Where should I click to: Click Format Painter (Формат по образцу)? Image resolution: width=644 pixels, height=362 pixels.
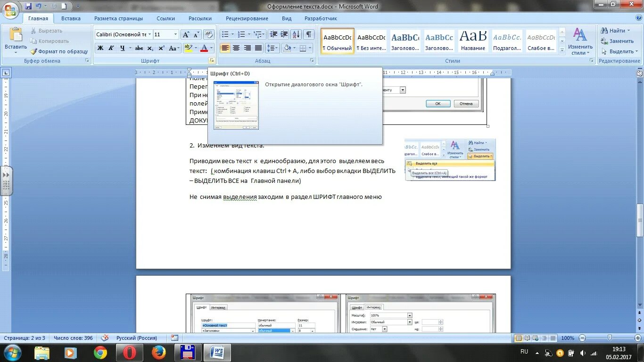coord(59,51)
